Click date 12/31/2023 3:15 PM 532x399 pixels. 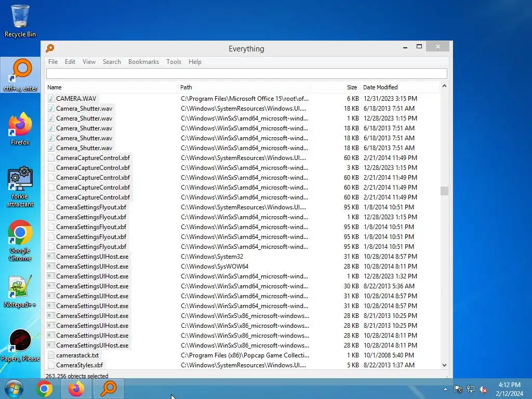coord(390,98)
